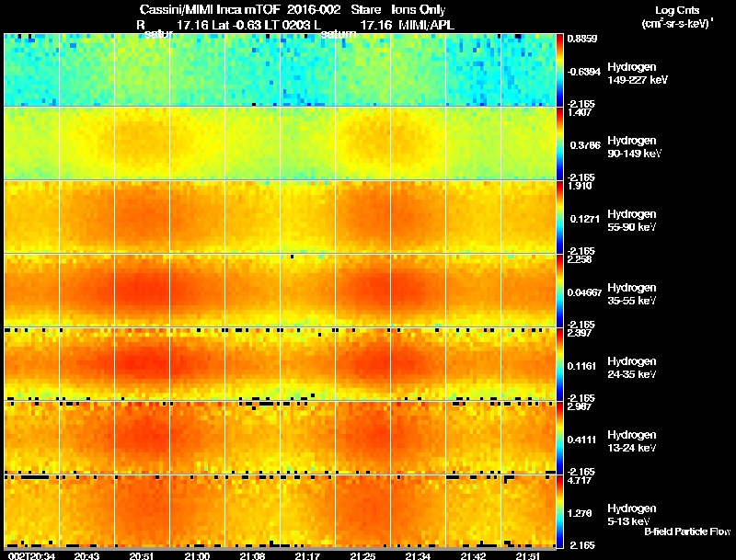This screenshot has width=736, height=560.
Task: Click the 0.1271 colorbar value
Action: (585, 219)
